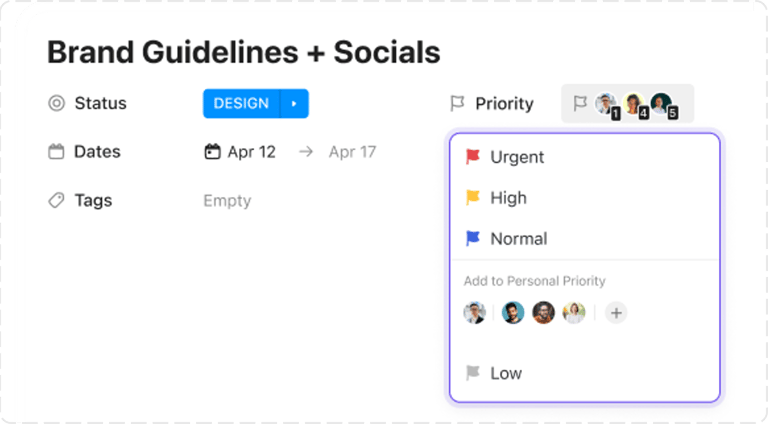Open the DESIGN status dropdown
The height and width of the screenshot is (424, 768).
point(241,103)
